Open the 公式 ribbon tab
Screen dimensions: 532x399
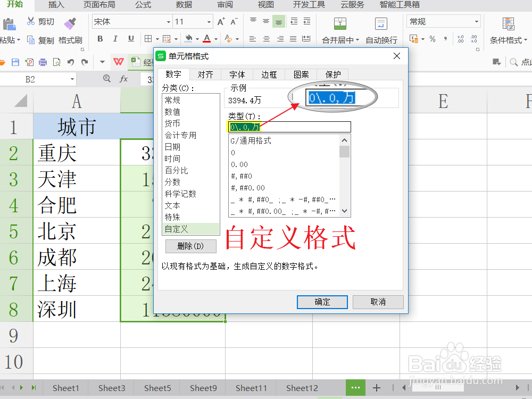tap(143, 5)
